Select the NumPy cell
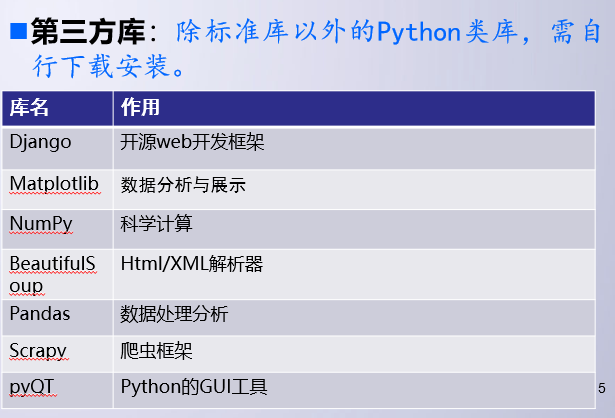Screen dimensions: 615x418 click(x=58, y=229)
